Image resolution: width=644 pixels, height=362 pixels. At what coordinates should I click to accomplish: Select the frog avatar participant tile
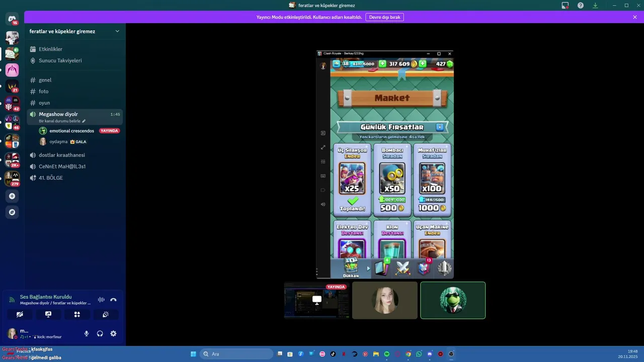453,300
